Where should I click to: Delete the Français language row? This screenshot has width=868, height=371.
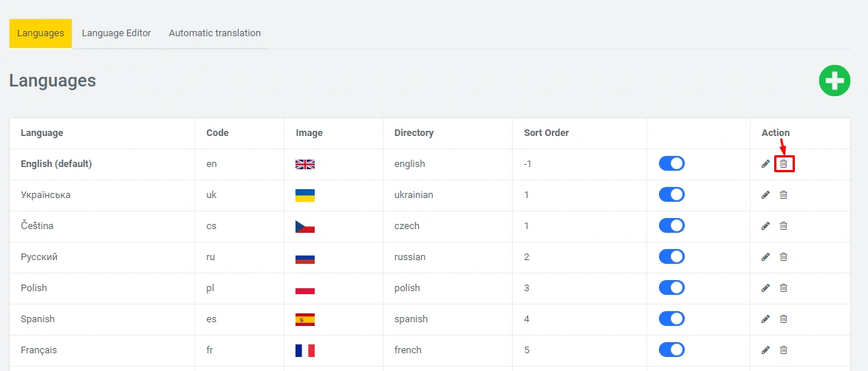(x=784, y=350)
